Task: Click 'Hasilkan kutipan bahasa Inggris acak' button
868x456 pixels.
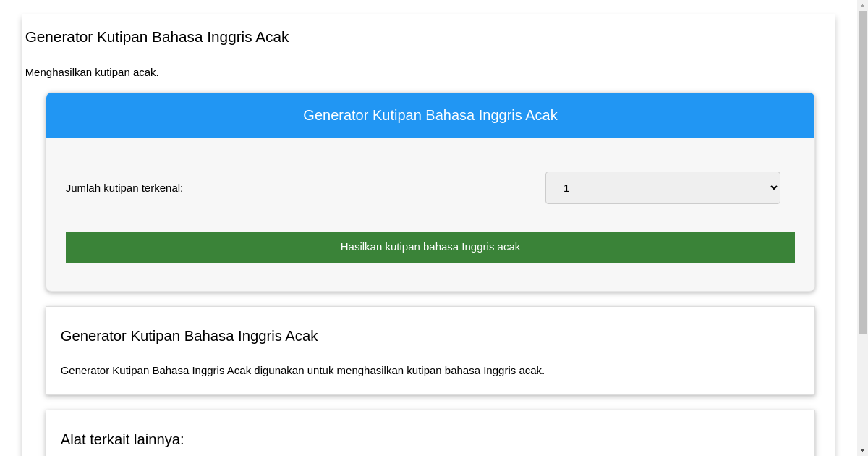Action: [430, 247]
